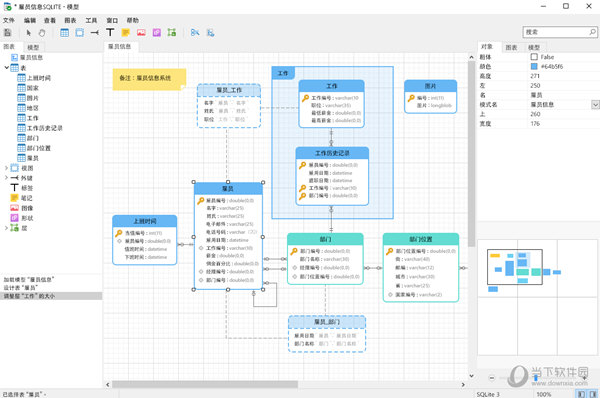600x398 pixels.
Task: Click the #64b5f6 color swatch
Action: [534, 66]
